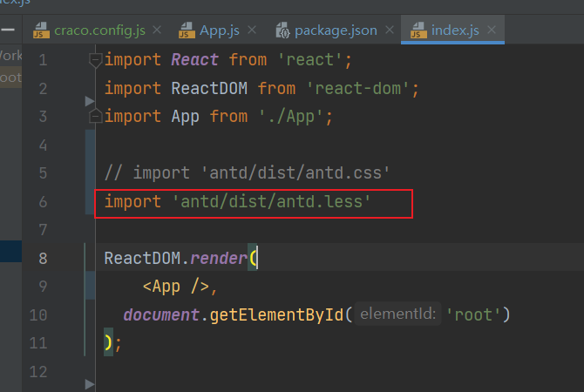Click the 'react-dom' string on line 2
This screenshot has width=584, height=392.
point(358,89)
